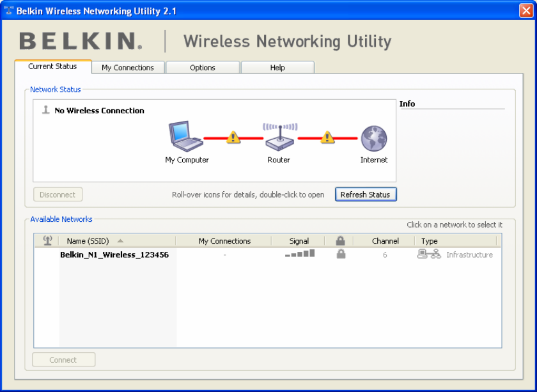
Task: Click the padlock column header icon
Action: tap(340, 240)
